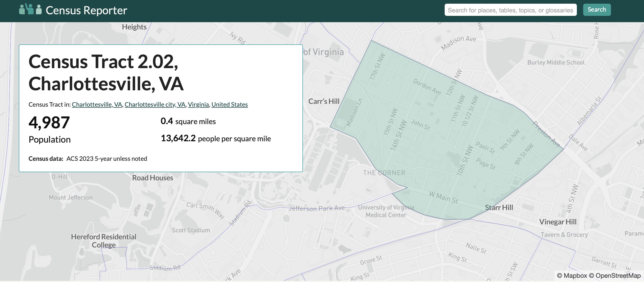Click the Mount Jefferson map label

[71, 198]
